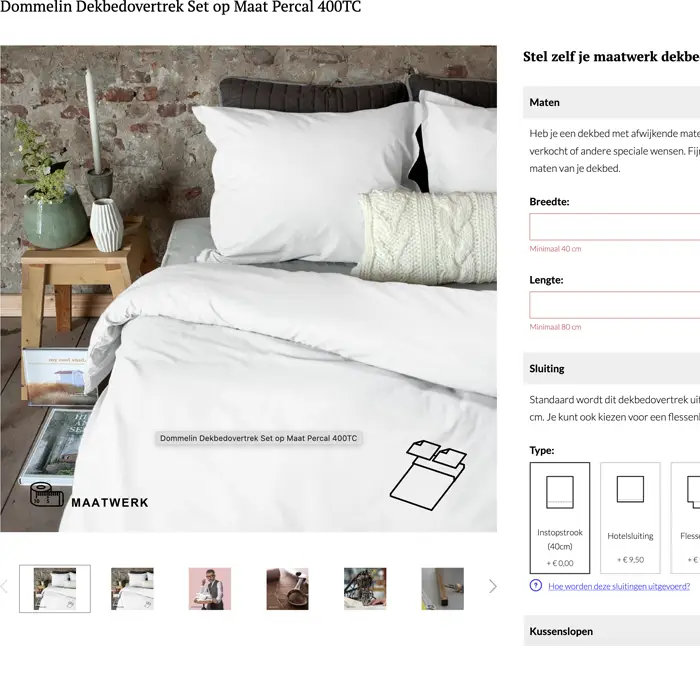Screen dimensions: 700x700
Task: Select the partially visible Flessenhals closure option
Action: click(686, 518)
